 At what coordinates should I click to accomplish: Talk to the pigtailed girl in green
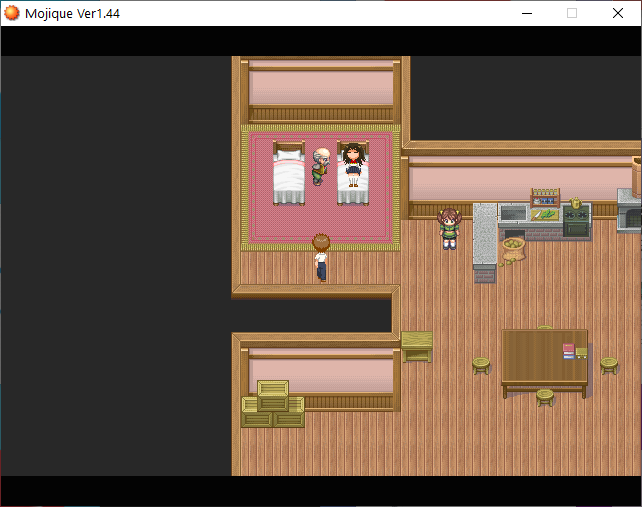(449, 228)
